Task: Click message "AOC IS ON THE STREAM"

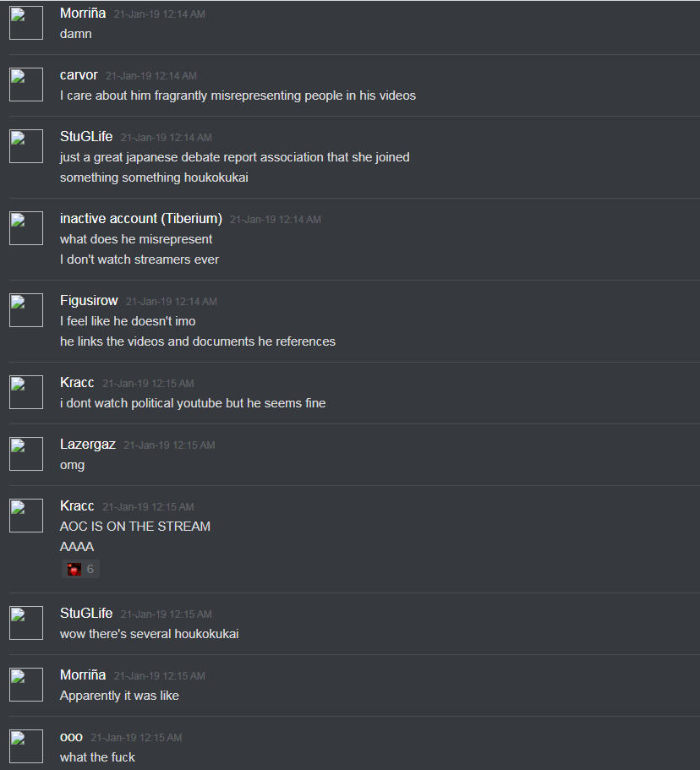Action: coord(135,527)
